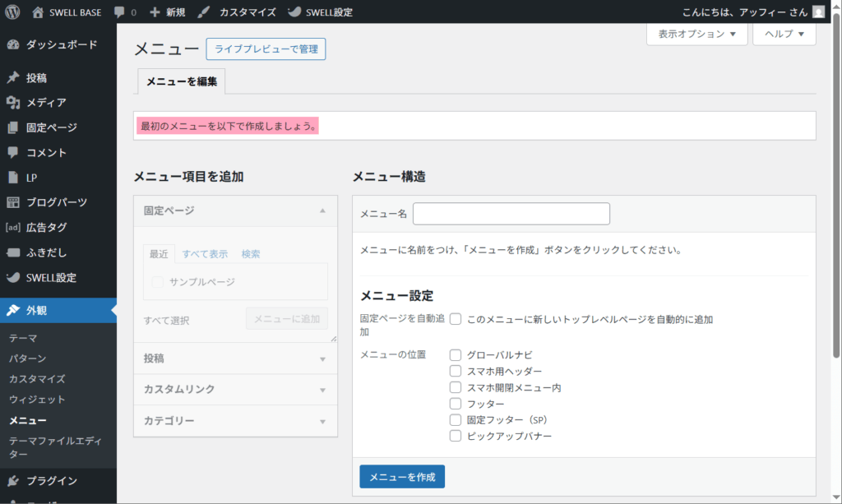Click the プラグイン plug icon
This screenshot has height=504, width=842.
click(13, 480)
